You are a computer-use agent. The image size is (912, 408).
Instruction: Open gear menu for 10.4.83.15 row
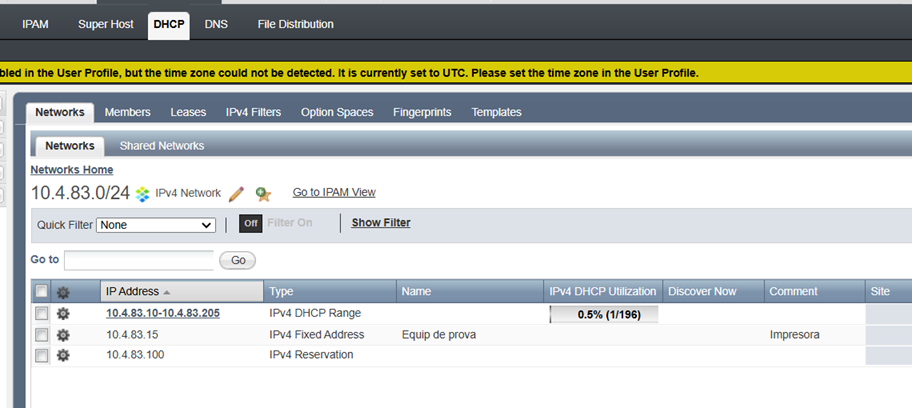point(63,334)
